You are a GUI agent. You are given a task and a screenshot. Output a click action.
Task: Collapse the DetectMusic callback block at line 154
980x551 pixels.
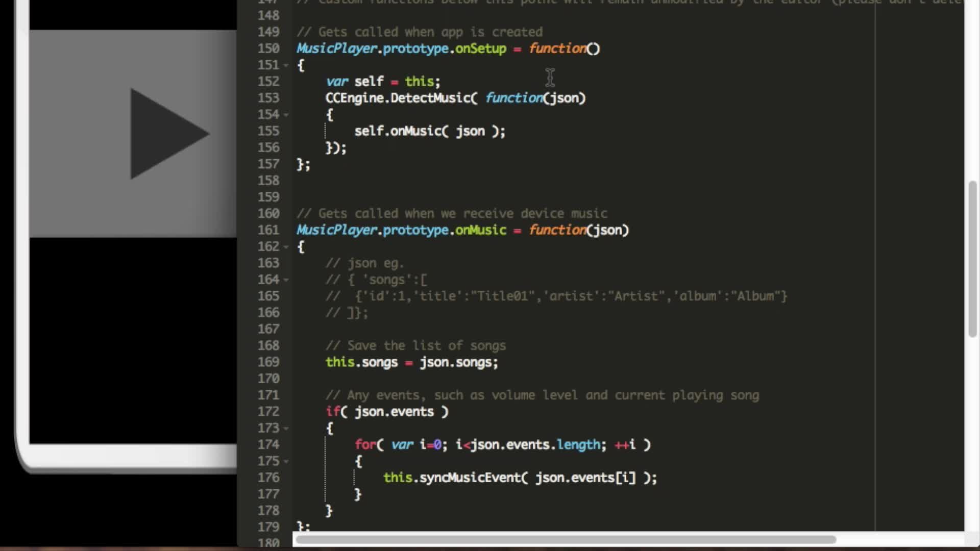tap(286, 115)
